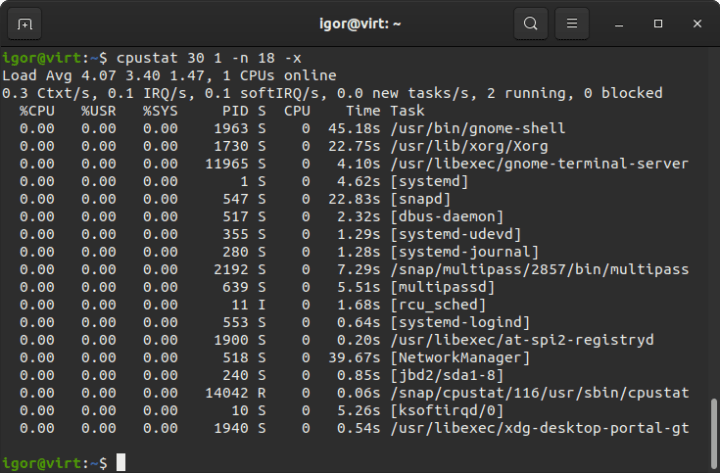
Task: Click the [ksoftirqd/0] task entry
Action: 447,411
